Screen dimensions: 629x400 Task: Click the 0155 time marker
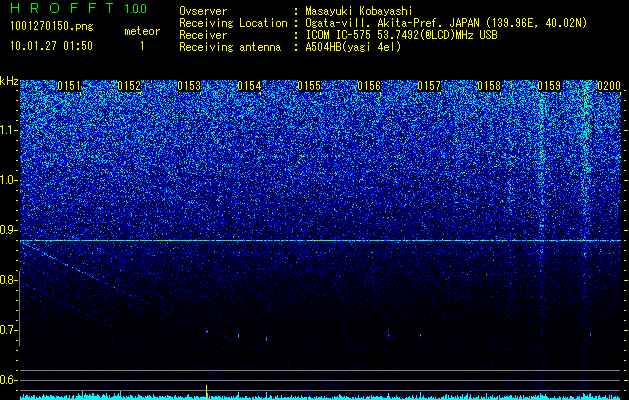[x=309, y=86]
